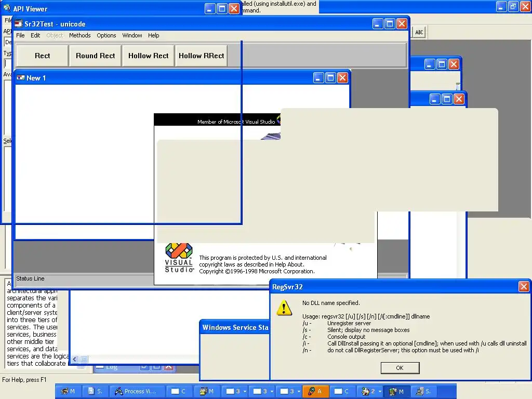Open the Window menu in Sr32Test
The width and height of the screenshot is (532, 399).
[132, 35]
